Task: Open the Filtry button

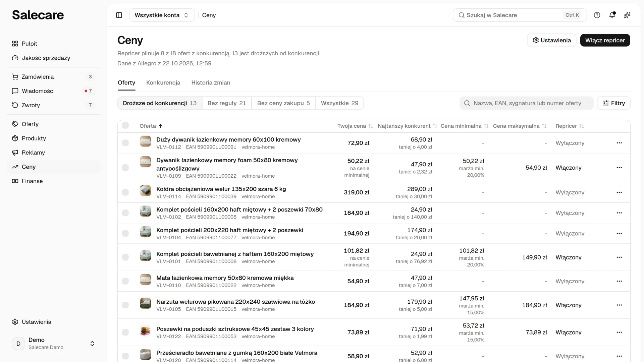Action: point(614,103)
